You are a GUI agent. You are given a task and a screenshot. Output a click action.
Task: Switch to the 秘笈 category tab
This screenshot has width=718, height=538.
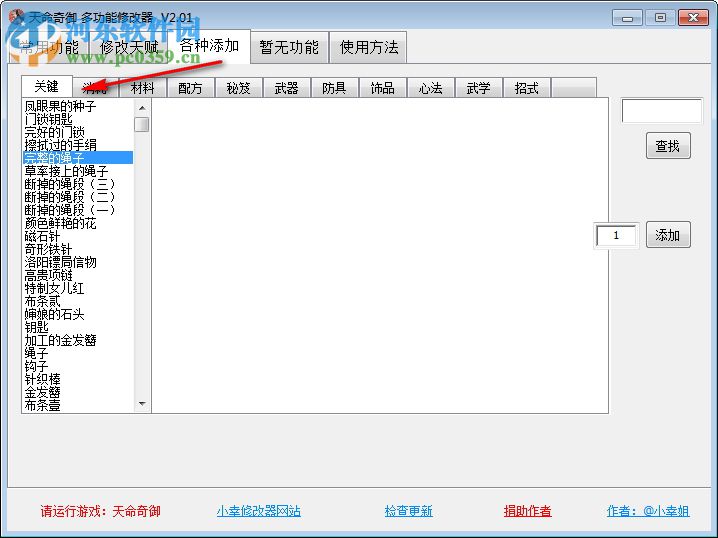[239, 87]
